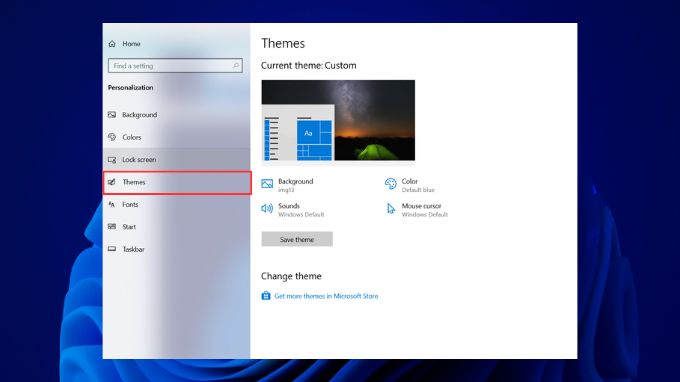
Task: Click the Themes page title
Action: coord(283,43)
